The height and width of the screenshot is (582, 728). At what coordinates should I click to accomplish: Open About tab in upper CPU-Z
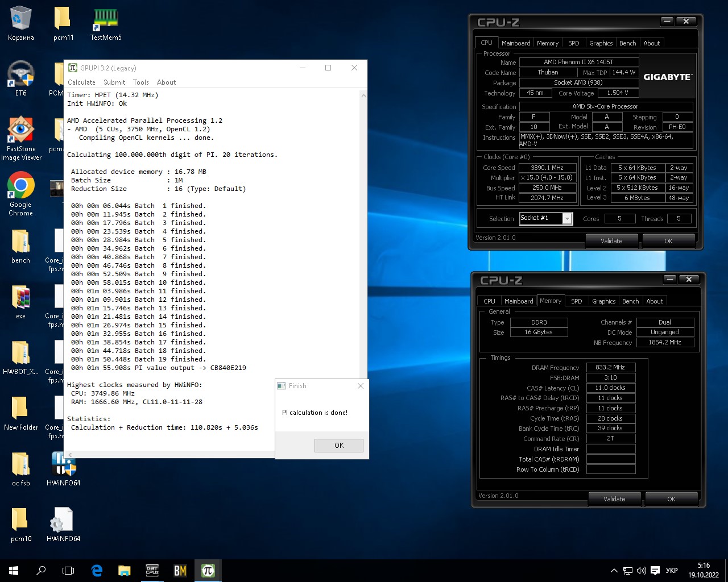[652, 43]
